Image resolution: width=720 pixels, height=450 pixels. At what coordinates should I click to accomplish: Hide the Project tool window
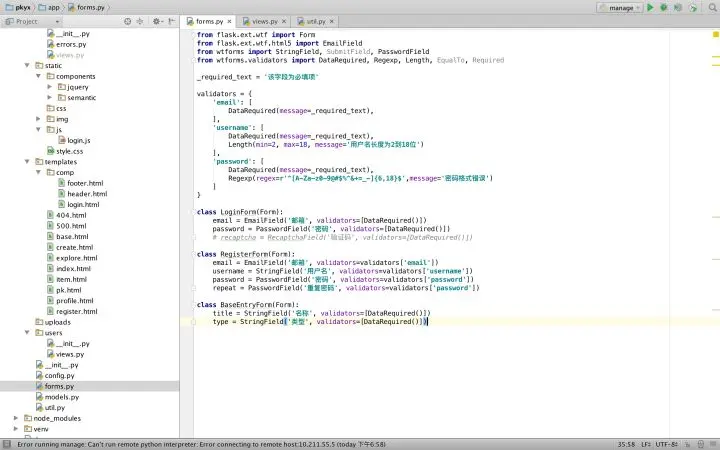(172, 21)
